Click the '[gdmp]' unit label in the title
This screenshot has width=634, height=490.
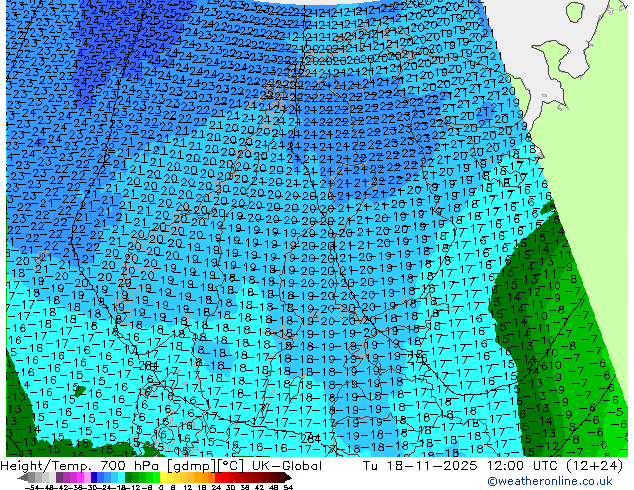pyautogui.click(x=193, y=466)
